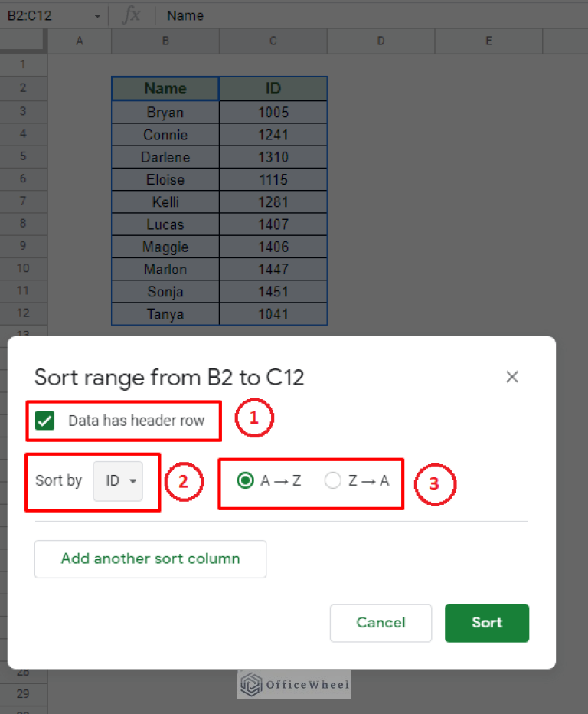Screen dimensions: 588x714
Task: Click the green Sort button
Action: coord(486,623)
